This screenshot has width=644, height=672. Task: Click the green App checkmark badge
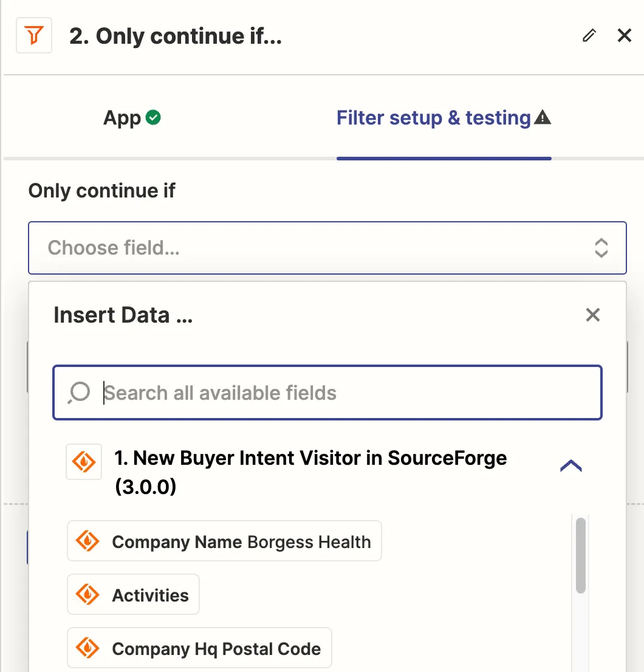coord(153,117)
